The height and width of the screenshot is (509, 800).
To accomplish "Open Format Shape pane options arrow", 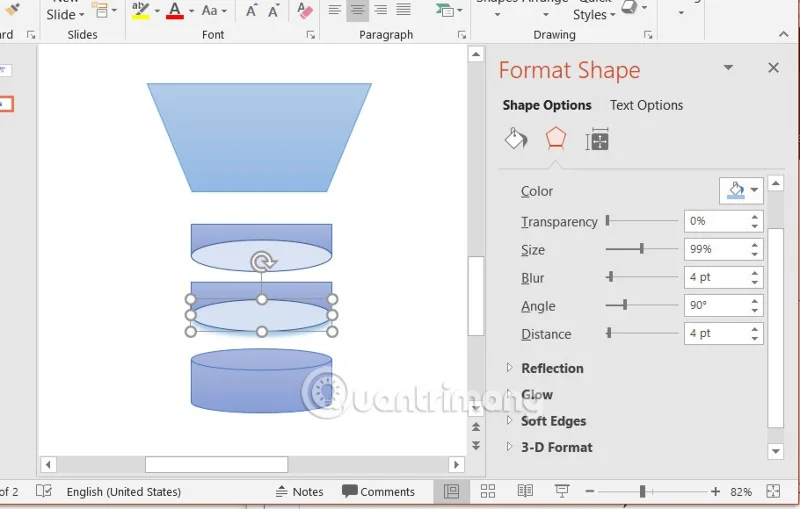I will point(728,68).
